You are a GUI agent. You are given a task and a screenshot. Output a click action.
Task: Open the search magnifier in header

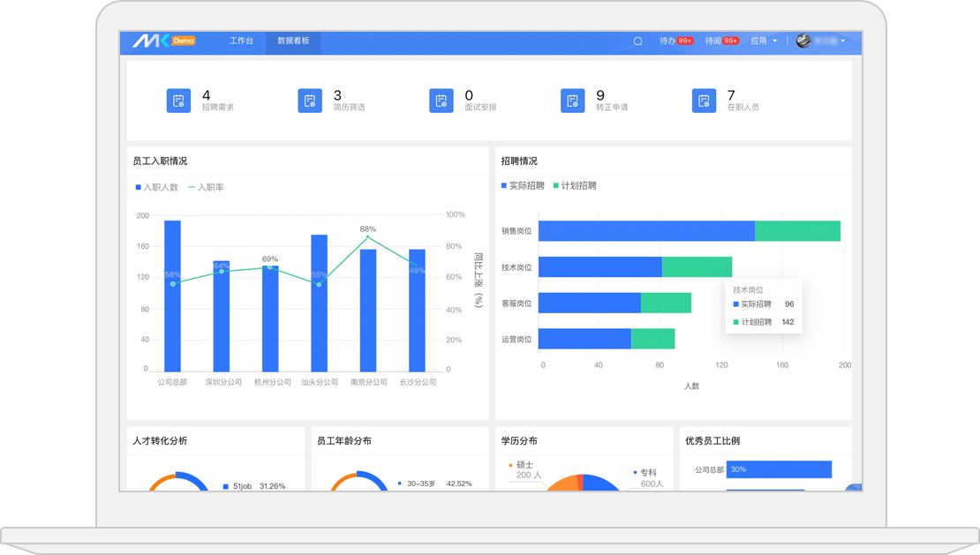click(637, 41)
